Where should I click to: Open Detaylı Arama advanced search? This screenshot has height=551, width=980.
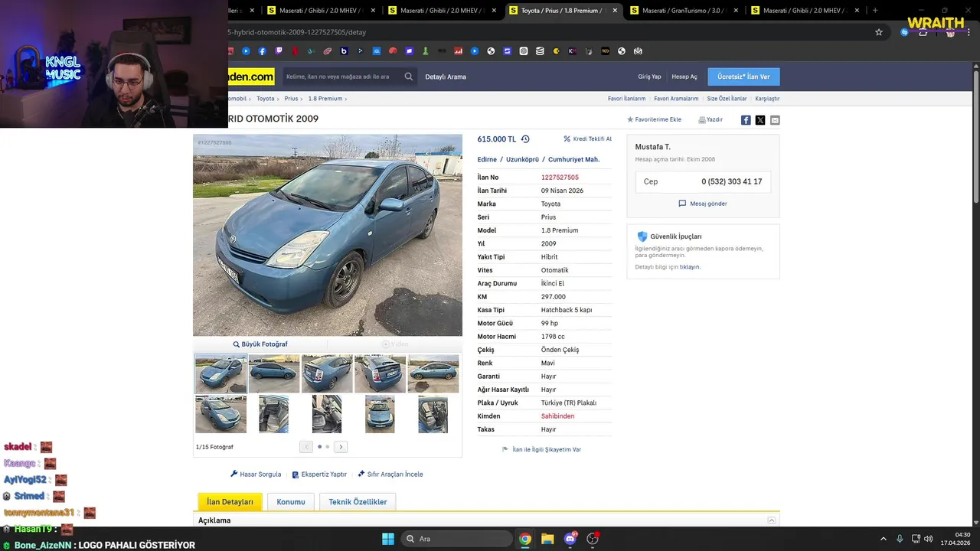click(446, 77)
